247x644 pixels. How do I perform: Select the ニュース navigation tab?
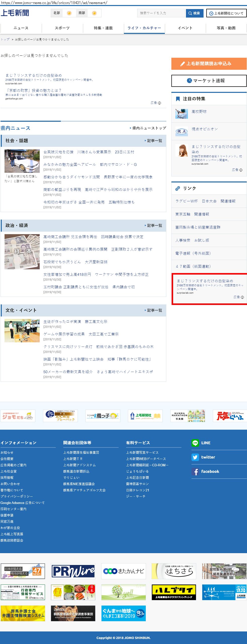[21, 28]
